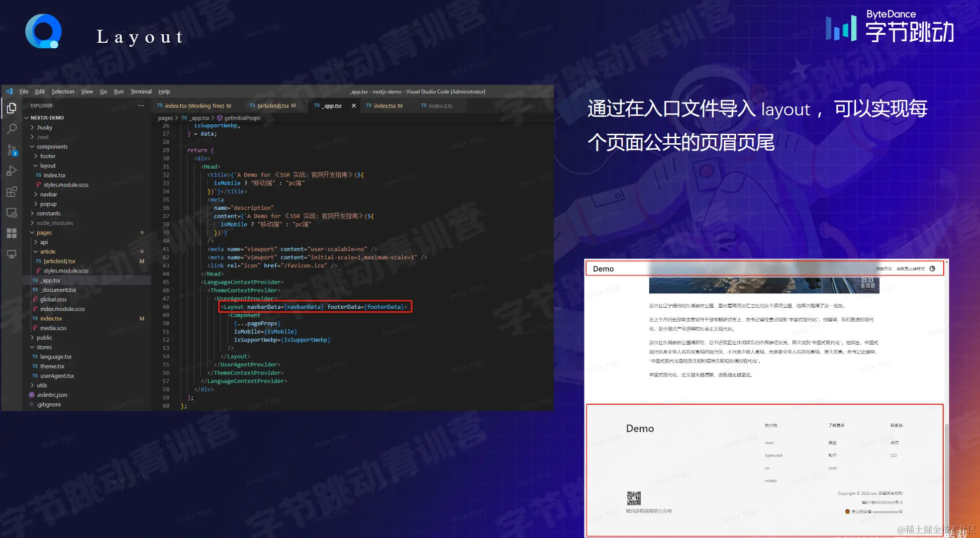980x538 pixels.
Task: Expand the footer folder in components
Action: [48, 156]
